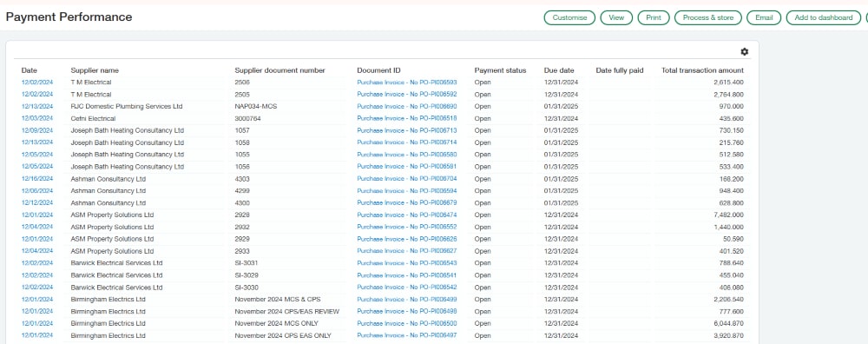Click the Customise button
Image resolution: width=868 pixels, height=344 pixels.
569,17
